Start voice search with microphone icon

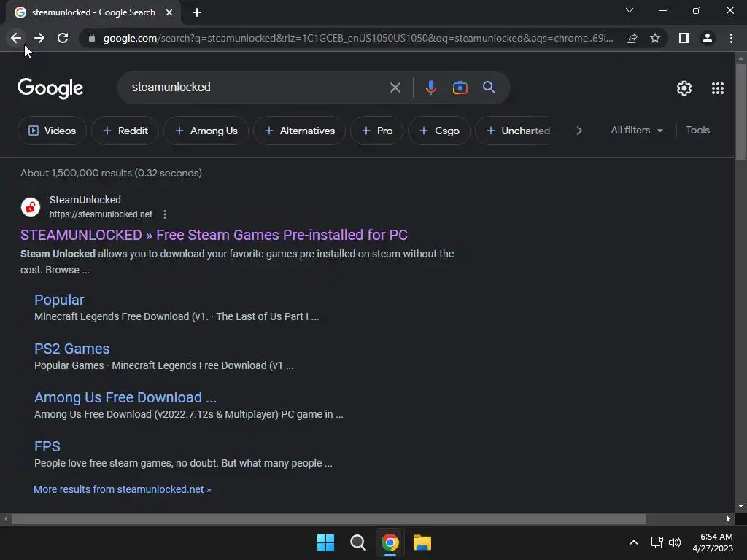coord(430,87)
